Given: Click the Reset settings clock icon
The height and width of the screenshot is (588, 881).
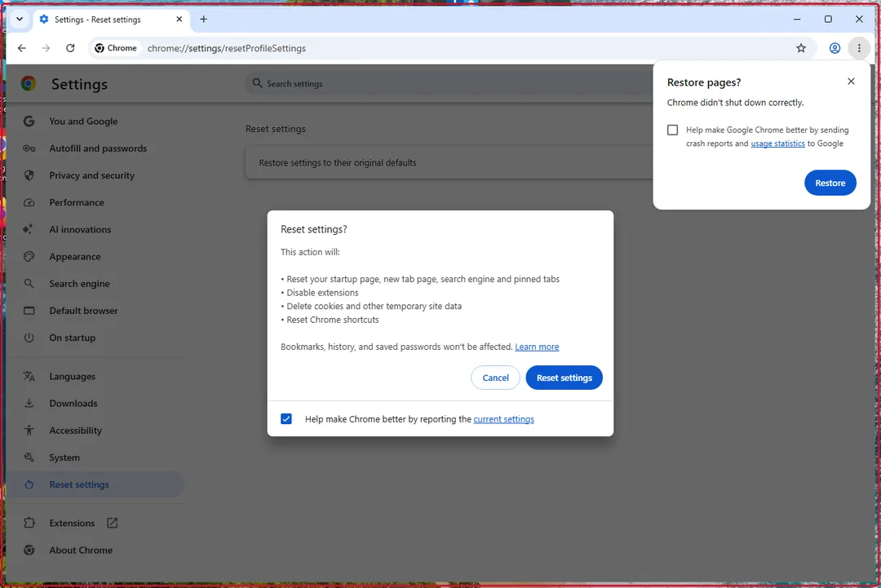Looking at the screenshot, I should click(29, 484).
